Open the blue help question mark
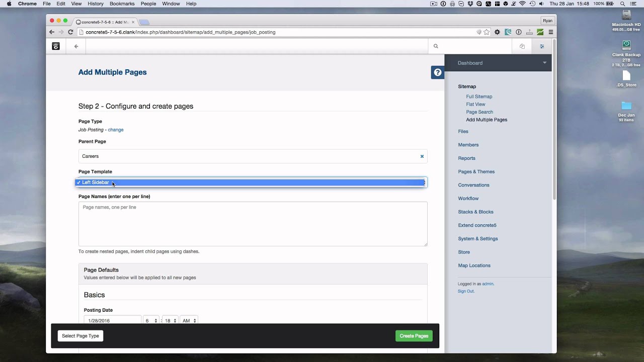The height and width of the screenshot is (362, 644). coord(438,72)
